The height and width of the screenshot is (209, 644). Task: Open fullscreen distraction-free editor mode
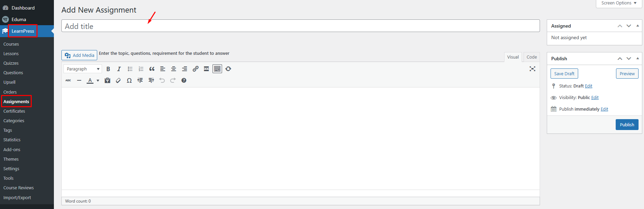(532, 69)
